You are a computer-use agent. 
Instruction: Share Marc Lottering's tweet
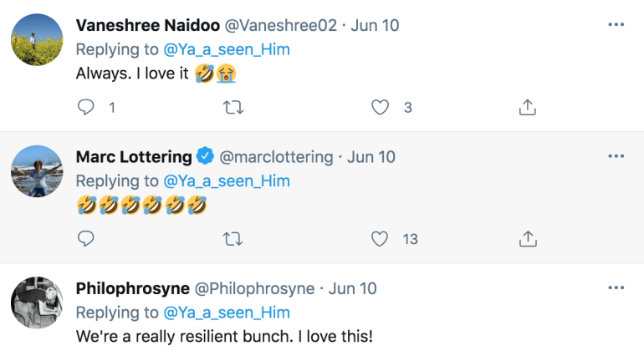[528, 239]
